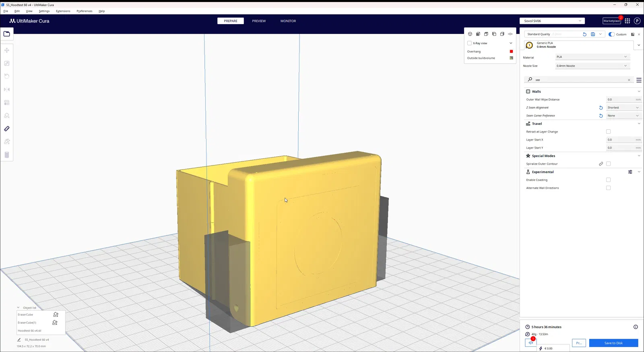Float the print settings panel
644x352 pixels.
tap(633, 34)
